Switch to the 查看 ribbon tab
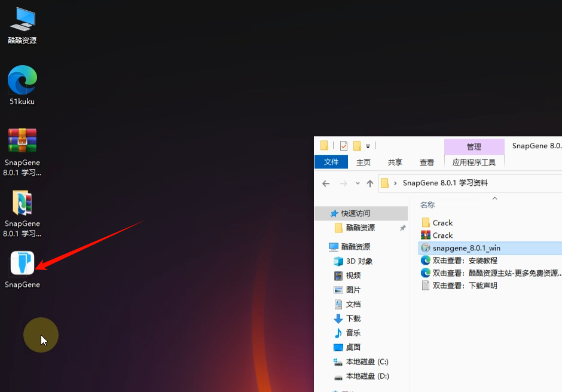This screenshot has width=562, height=392. click(x=427, y=162)
